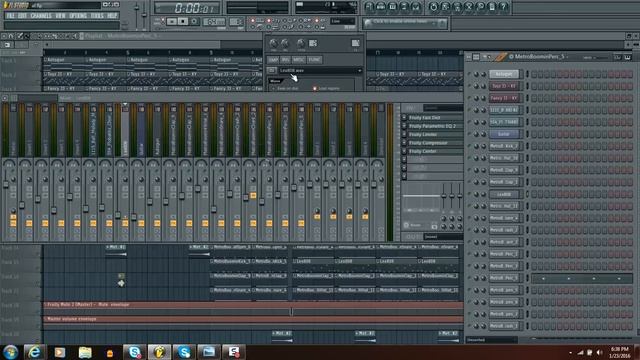Open the VIEW menu
Screen dimensions: 640x360
[60, 16]
